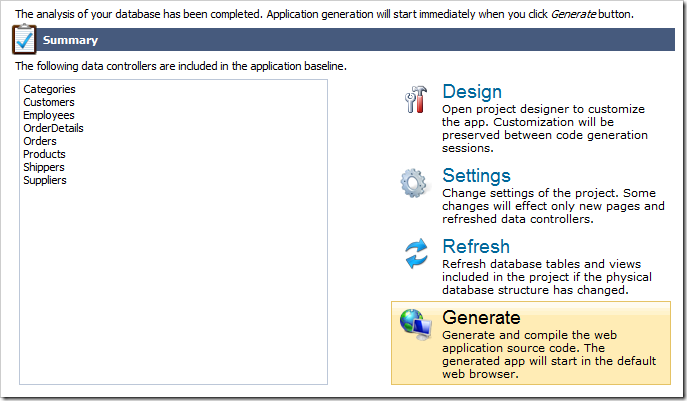The image size is (687, 401).
Task: Select Categories in the controllers list
Action: [x=49, y=89]
